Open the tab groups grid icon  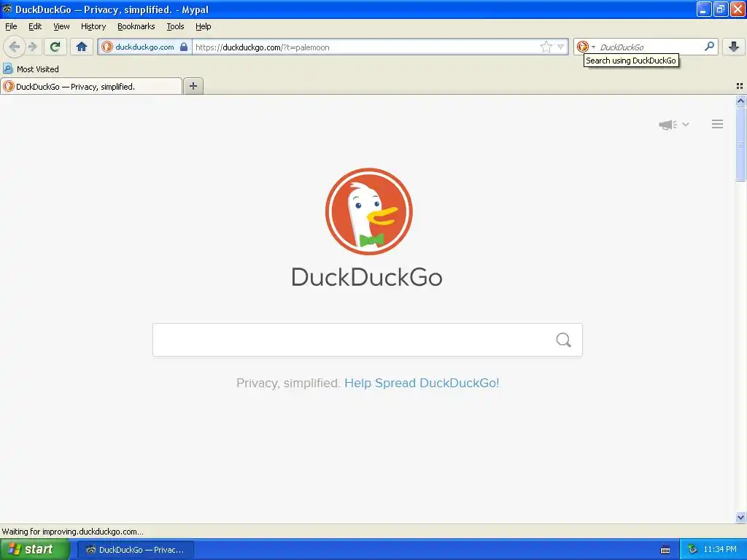click(x=740, y=86)
